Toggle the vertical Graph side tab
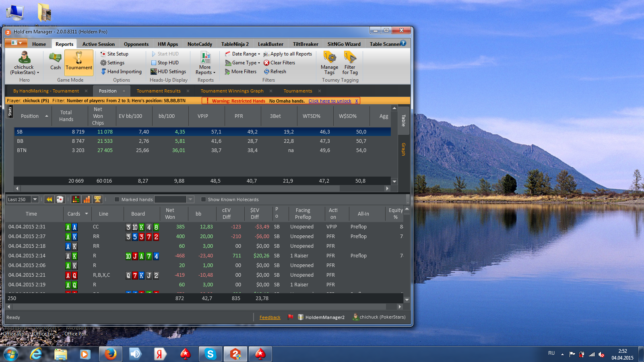This screenshot has height=362, width=644. [403, 149]
